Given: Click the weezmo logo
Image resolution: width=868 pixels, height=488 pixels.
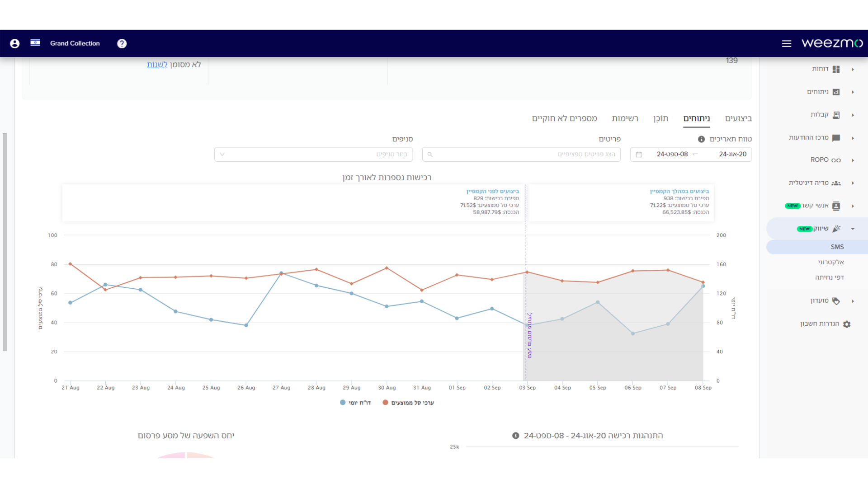Looking at the screenshot, I should point(832,43).
